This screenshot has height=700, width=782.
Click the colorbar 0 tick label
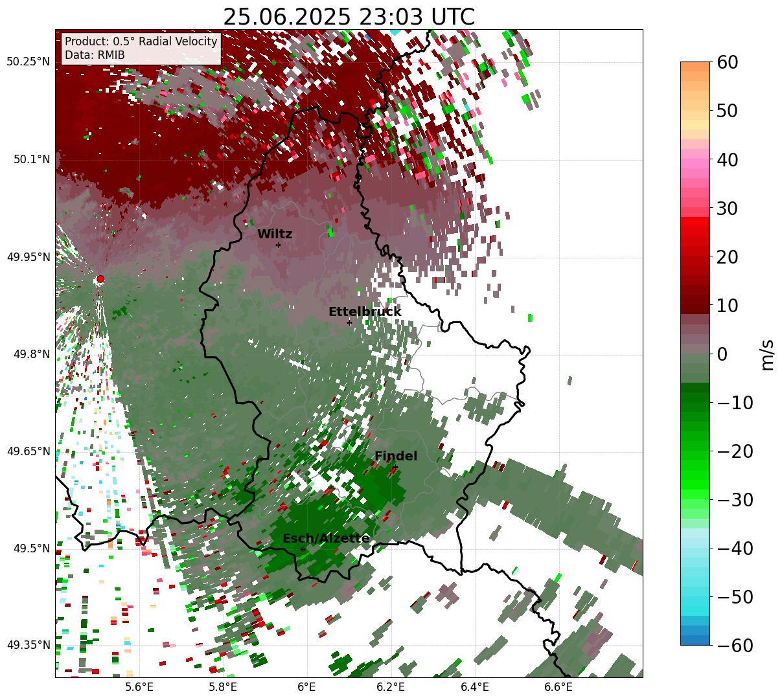point(722,354)
